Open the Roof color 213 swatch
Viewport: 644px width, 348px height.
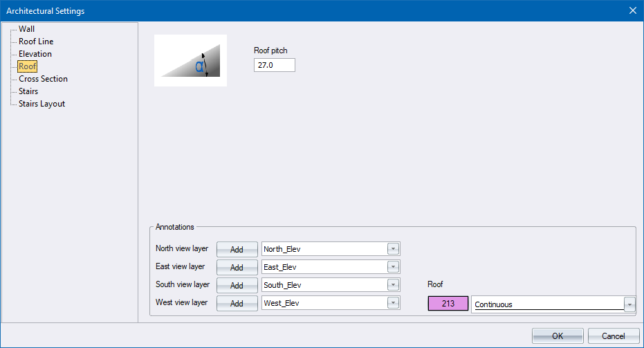(448, 304)
